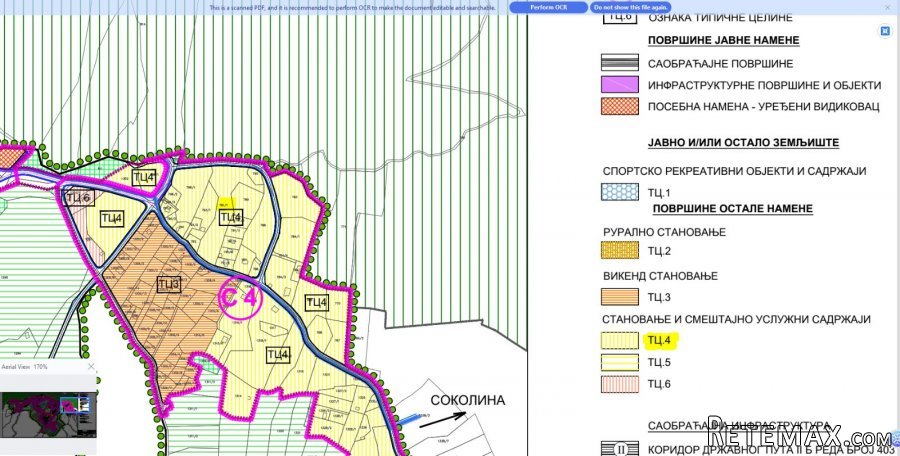Click the traffic surfaces striped legend icon
Screen dimensions: 900x456
[x=619, y=63]
